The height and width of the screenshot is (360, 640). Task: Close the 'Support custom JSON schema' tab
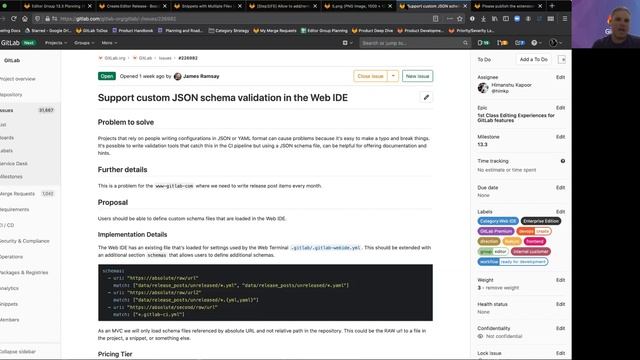[465, 6]
